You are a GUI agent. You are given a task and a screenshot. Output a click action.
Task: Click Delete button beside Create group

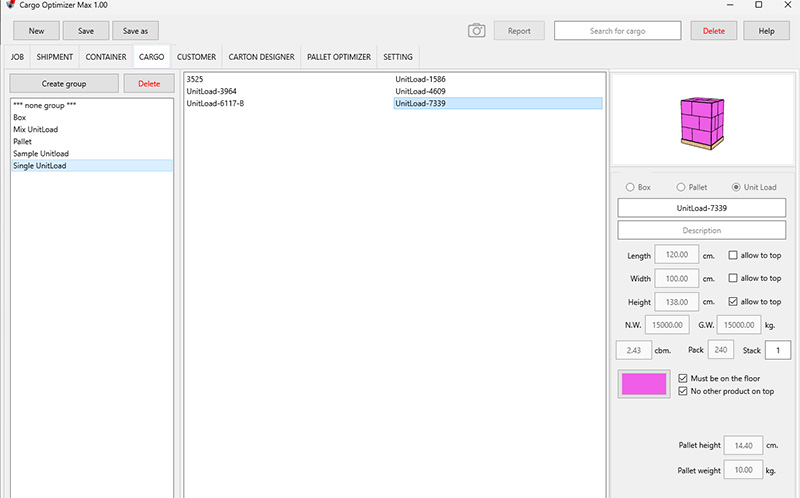pos(149,83)
